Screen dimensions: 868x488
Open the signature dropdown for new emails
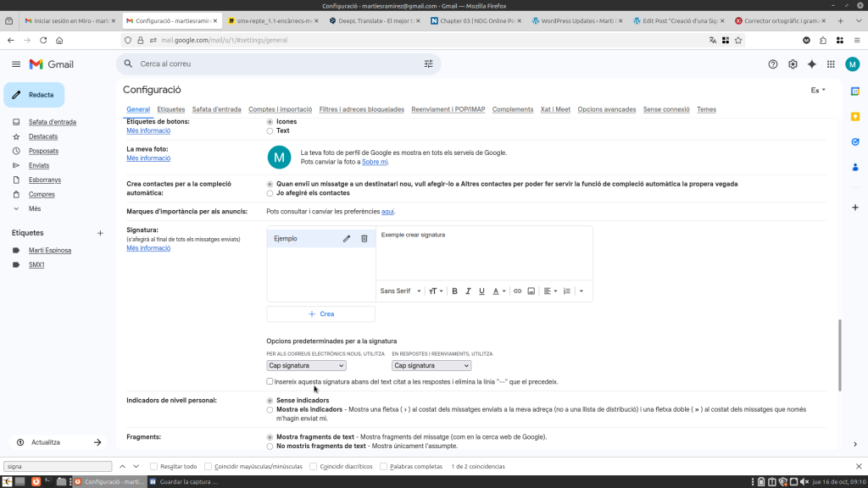[x=306, y=365]
